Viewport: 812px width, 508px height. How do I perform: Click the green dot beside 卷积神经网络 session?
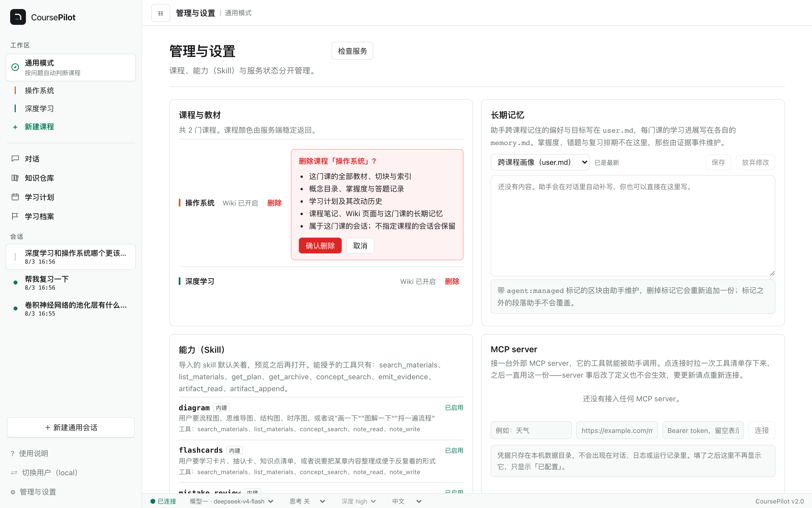[x=16, y=308]
